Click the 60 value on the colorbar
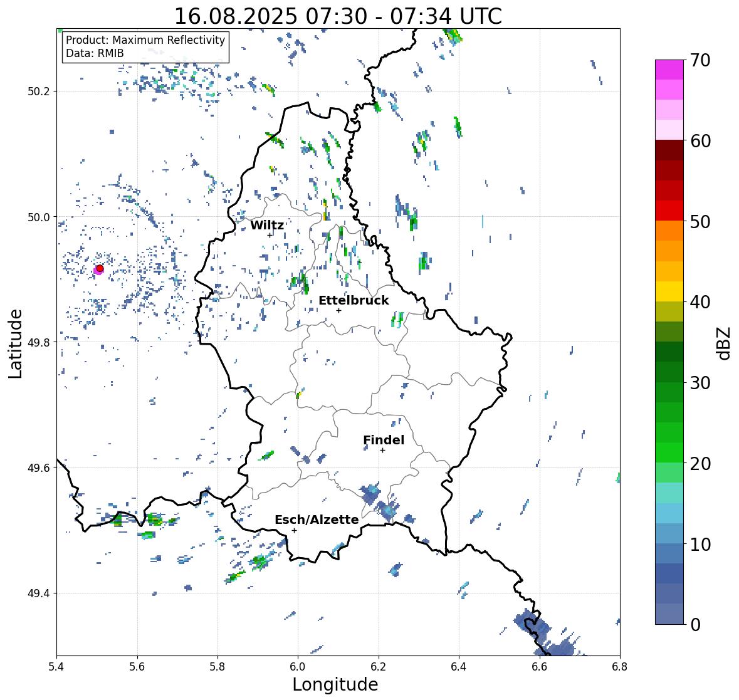 (700, 141)
